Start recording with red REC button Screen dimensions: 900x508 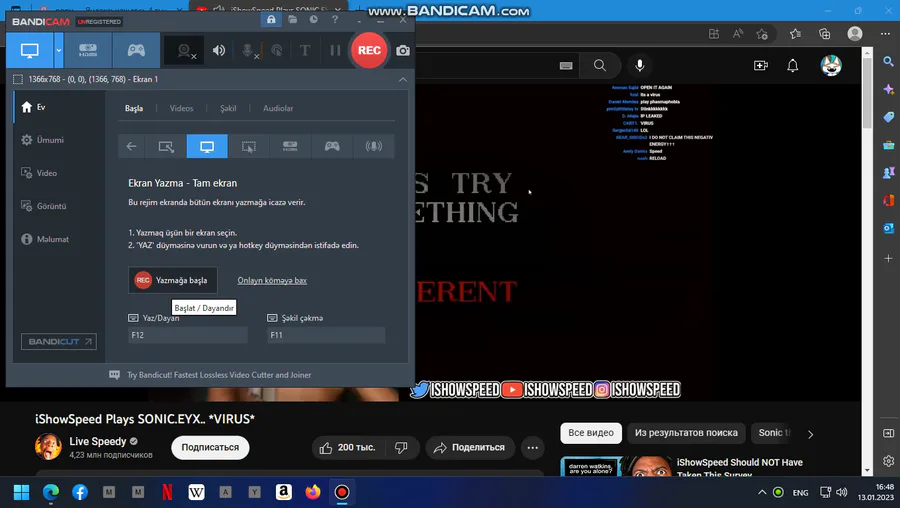coord(369,51)
